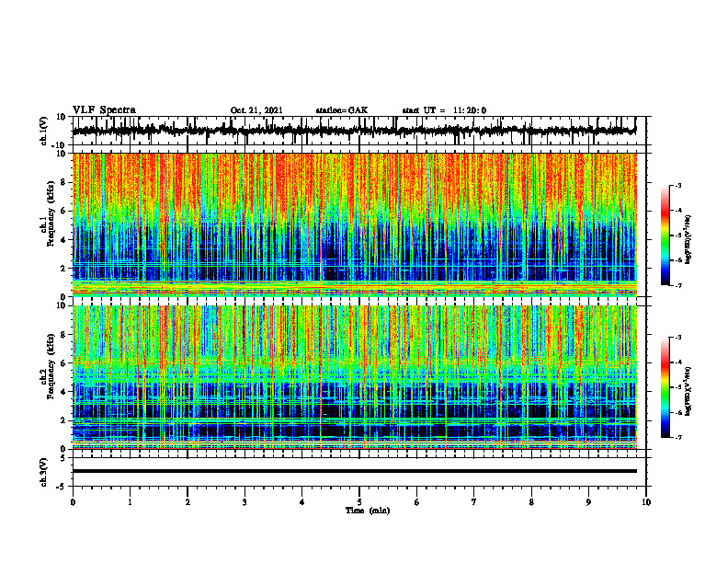
Task: Click time axis tick label "7"
Action: [x=474, y=502]
